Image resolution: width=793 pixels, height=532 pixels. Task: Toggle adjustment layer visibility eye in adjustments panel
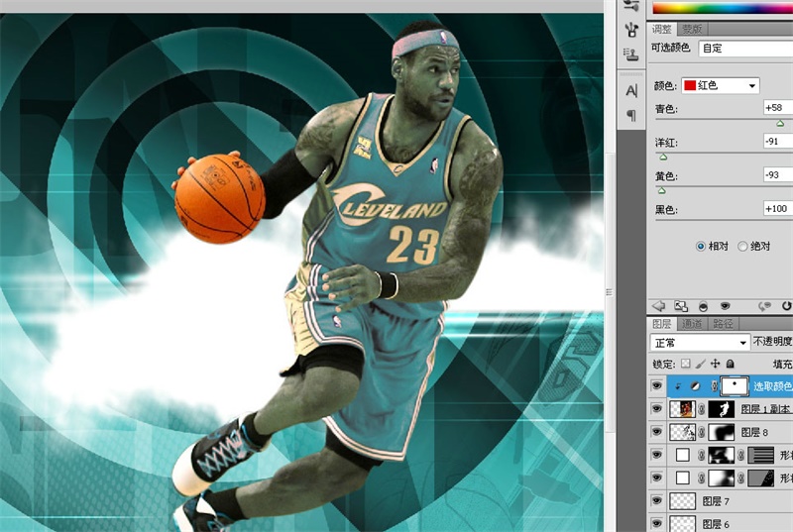[x=725, y=306]
